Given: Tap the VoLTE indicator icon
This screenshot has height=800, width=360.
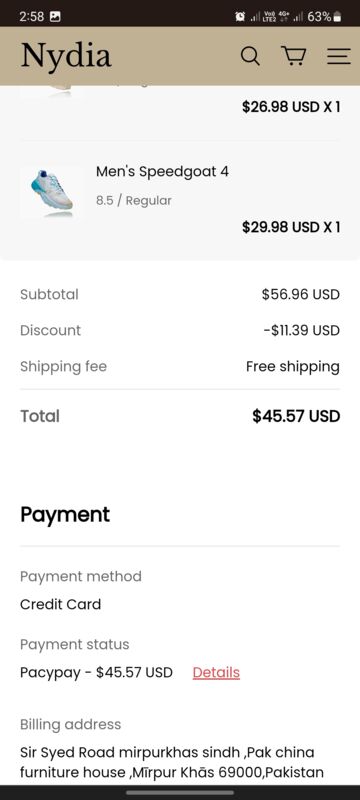Looking at the screenshot, I should [x=269, y=17].
